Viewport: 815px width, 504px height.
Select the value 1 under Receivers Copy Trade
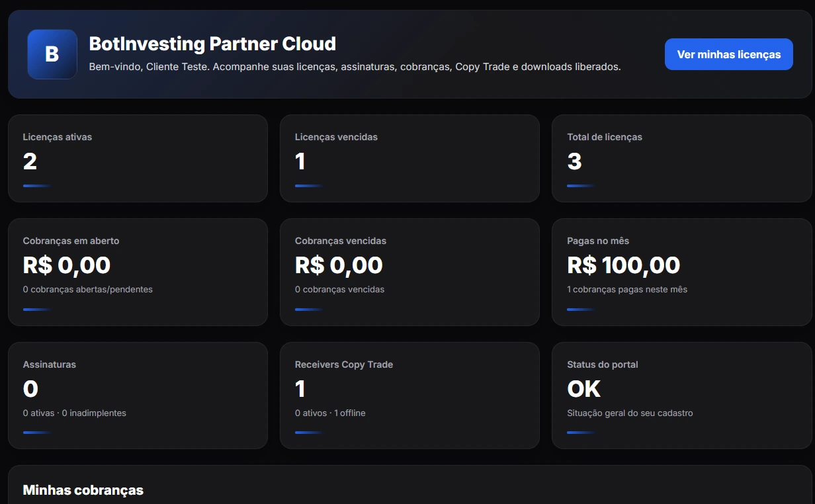pyautogui.click(x=300, y=389)
